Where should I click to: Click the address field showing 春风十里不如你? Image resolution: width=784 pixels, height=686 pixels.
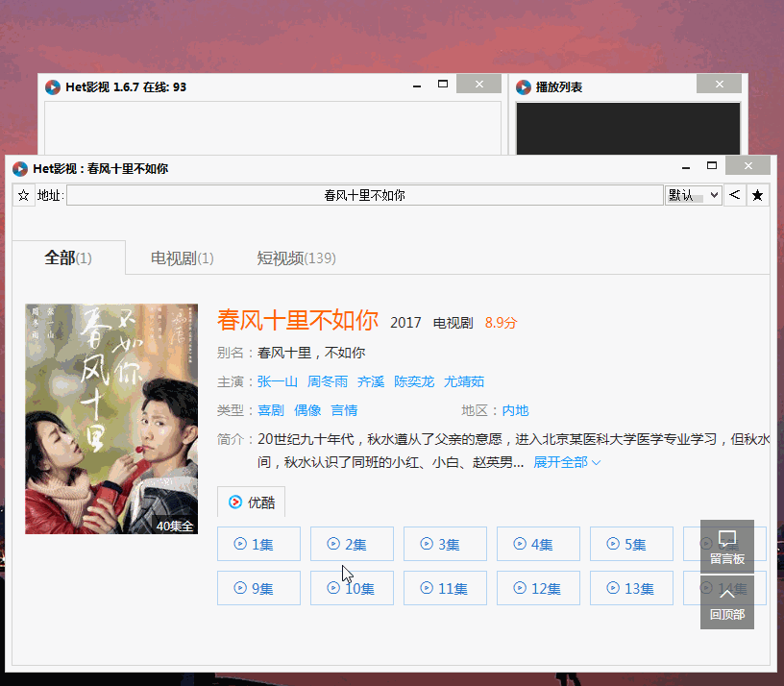[365, 195]
